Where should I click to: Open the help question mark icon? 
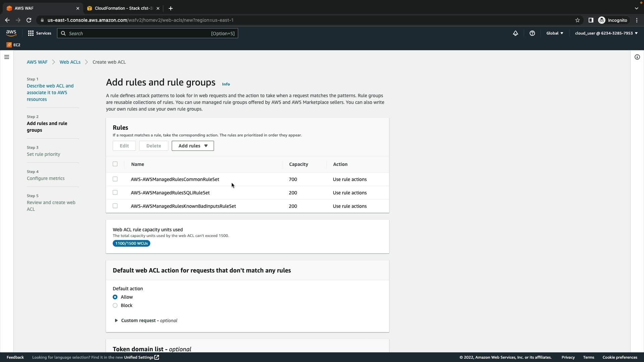[x=532, y=33]
